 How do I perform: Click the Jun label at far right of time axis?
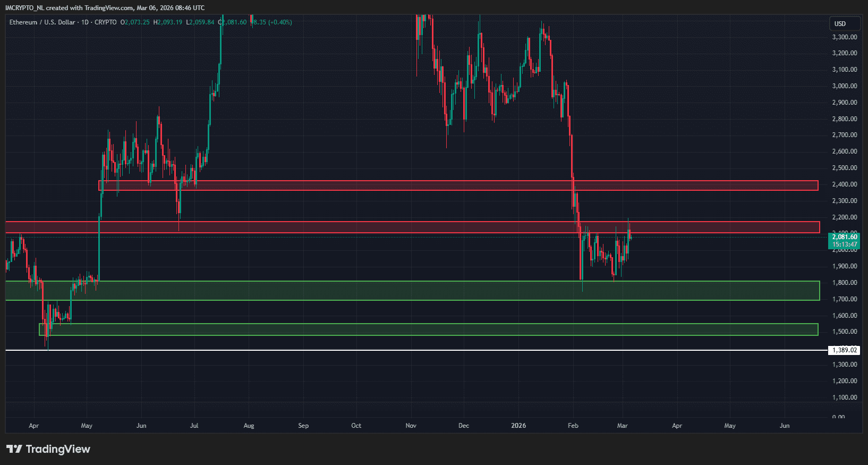point(785,426)
